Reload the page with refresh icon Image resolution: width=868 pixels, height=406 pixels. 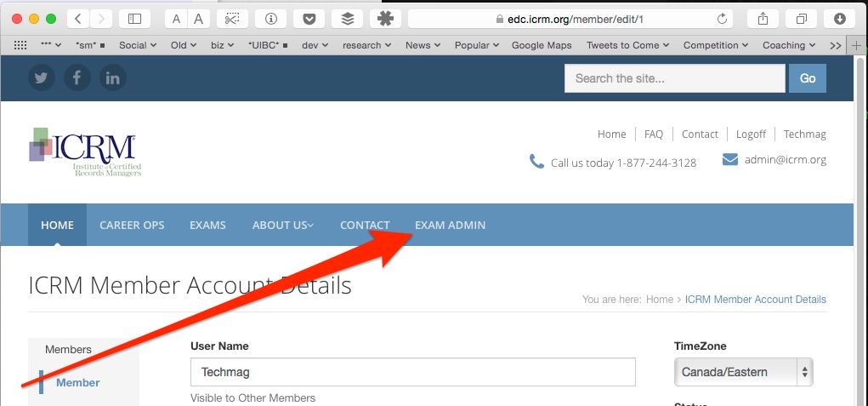(x=722, y=19)
